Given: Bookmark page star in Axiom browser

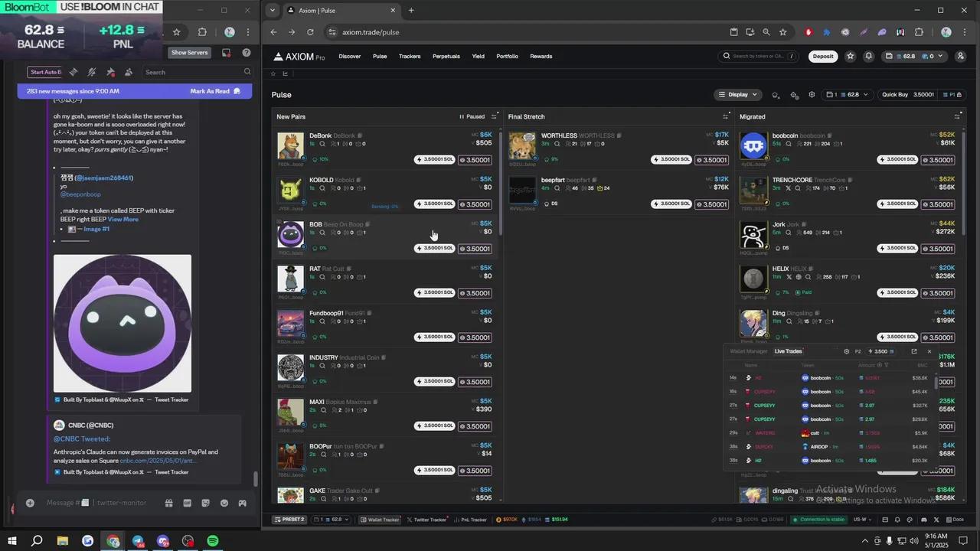Looking at the screenshot, I should (x=782, y=32).
